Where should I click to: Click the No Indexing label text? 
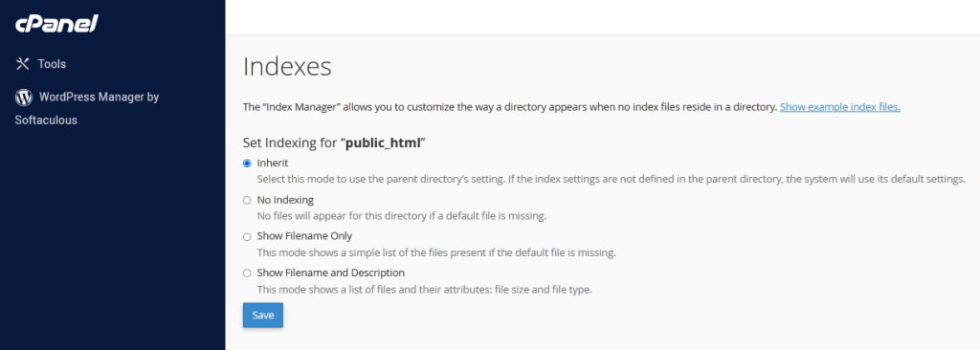[x=285, y=201]
